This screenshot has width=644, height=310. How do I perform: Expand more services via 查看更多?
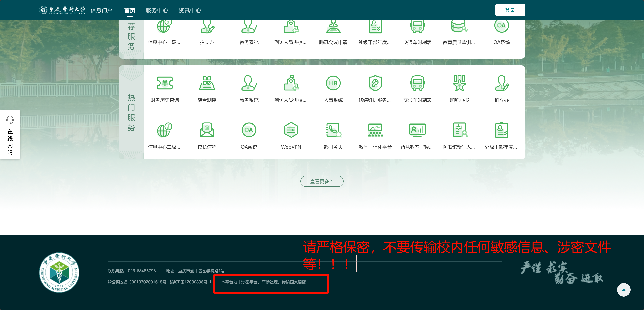click(322, 181)
